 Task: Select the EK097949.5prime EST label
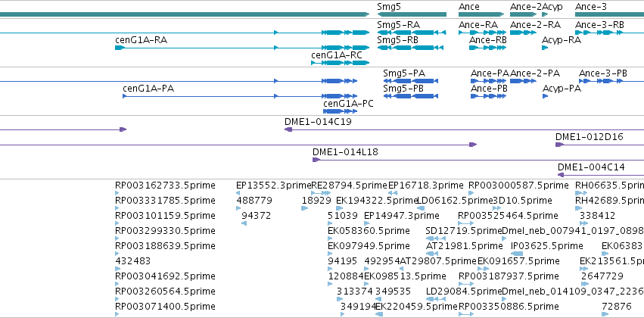(x=369, y=246)
